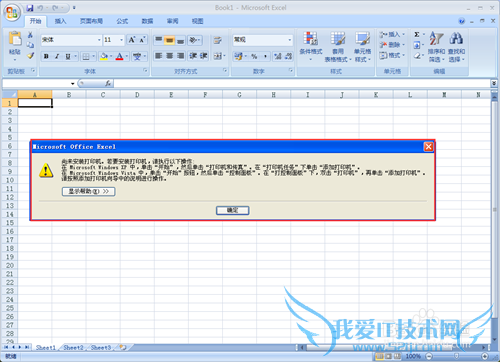This screenshot has height=362, width=500.
Task: Click the insert function fx icon
Action: point(108,83)
